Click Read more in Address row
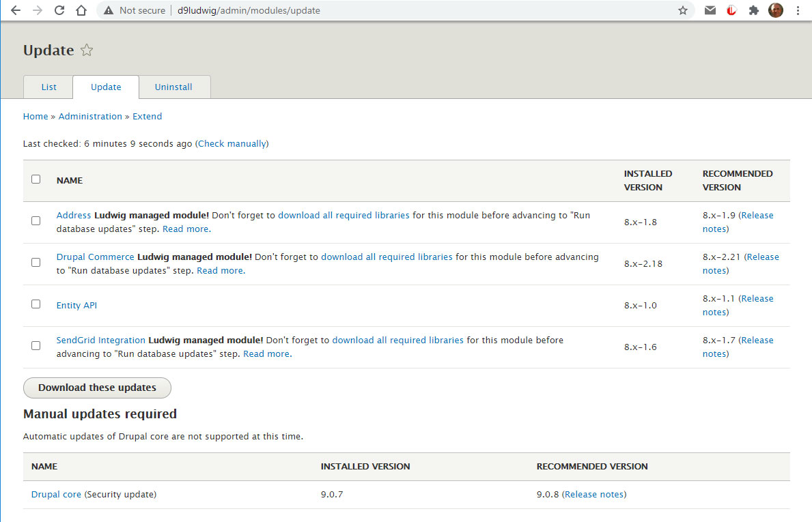 (x=186, y=229)
